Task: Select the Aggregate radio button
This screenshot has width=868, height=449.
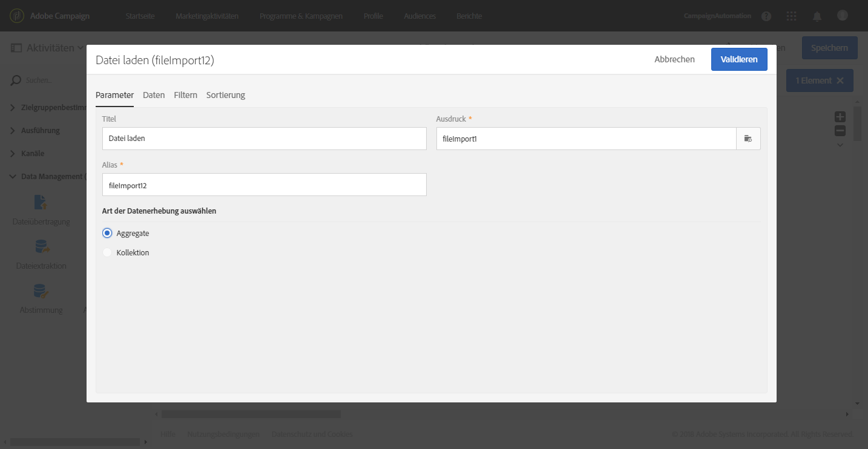Action: (x=107, y=233)
